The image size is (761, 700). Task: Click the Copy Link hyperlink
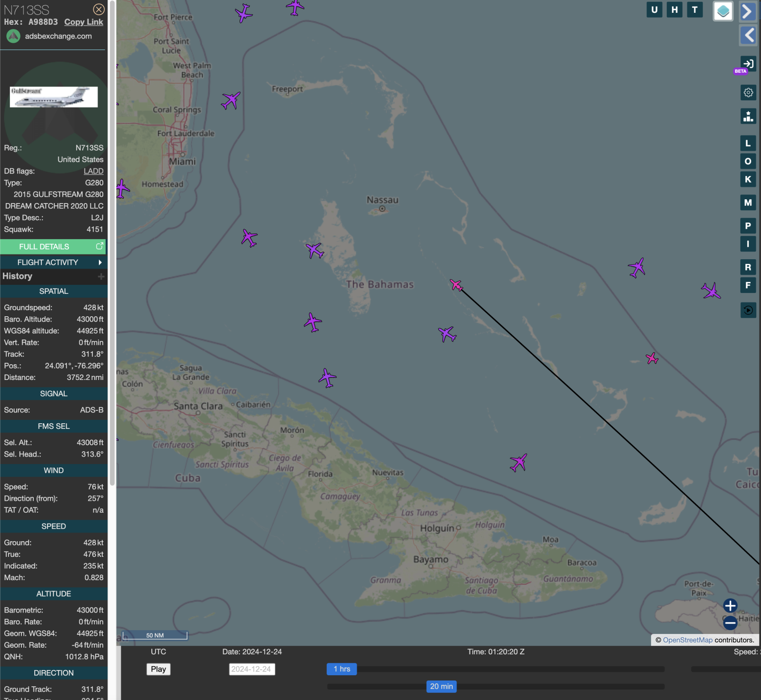84,22
